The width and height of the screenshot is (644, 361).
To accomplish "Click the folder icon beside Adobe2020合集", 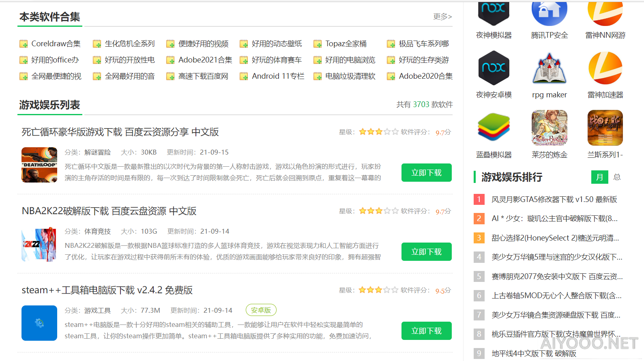I will [x=391, y=76].
